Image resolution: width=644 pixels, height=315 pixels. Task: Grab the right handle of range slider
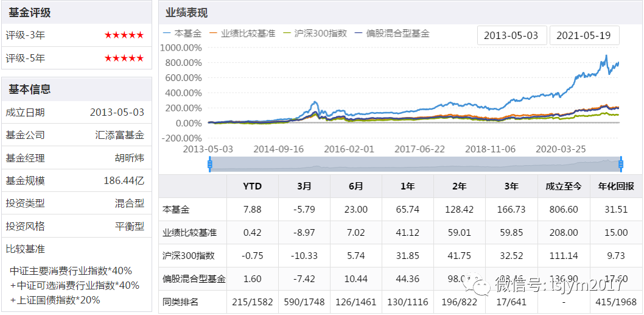pos(621,165)
